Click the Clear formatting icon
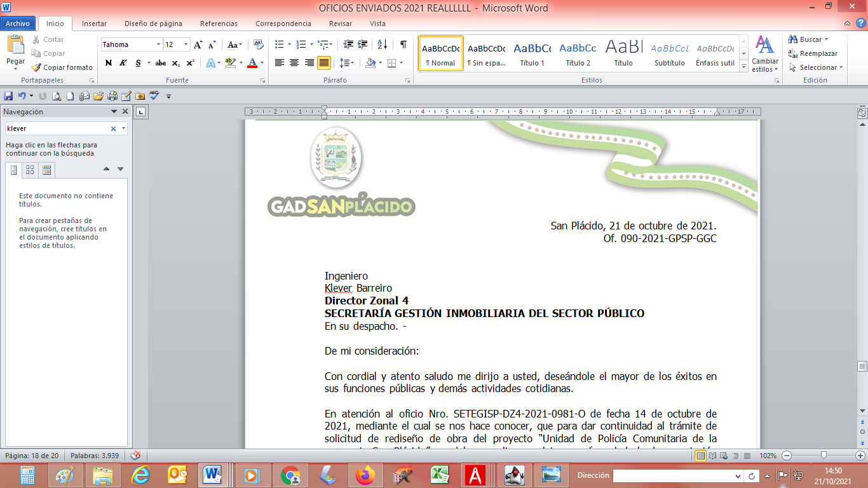Image resolution: width=868 pixels, height=488 pixels. point(258,44)
